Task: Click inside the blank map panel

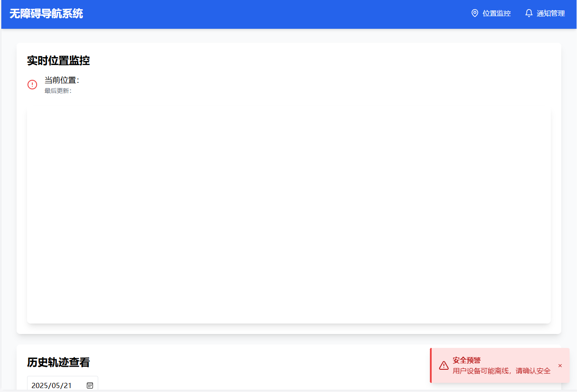Action: tap(289, 216)
